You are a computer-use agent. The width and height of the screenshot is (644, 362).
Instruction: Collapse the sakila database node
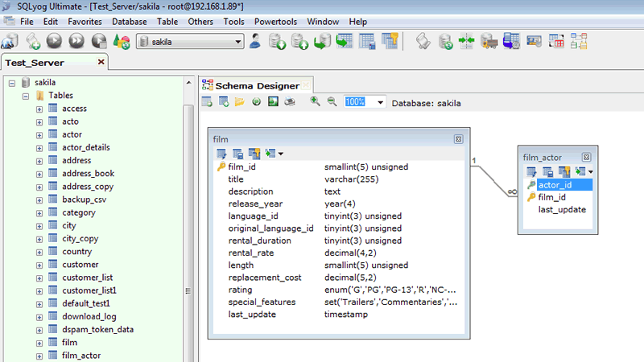point(12,84)
